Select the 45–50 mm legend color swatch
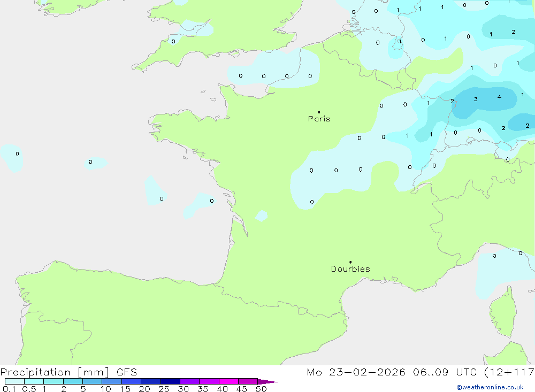535x392 pixels. (248, 381)
